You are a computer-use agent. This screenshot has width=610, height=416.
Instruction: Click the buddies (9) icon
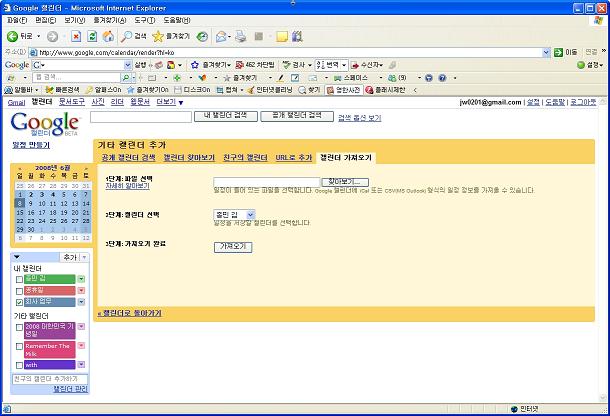click(392, 78)
